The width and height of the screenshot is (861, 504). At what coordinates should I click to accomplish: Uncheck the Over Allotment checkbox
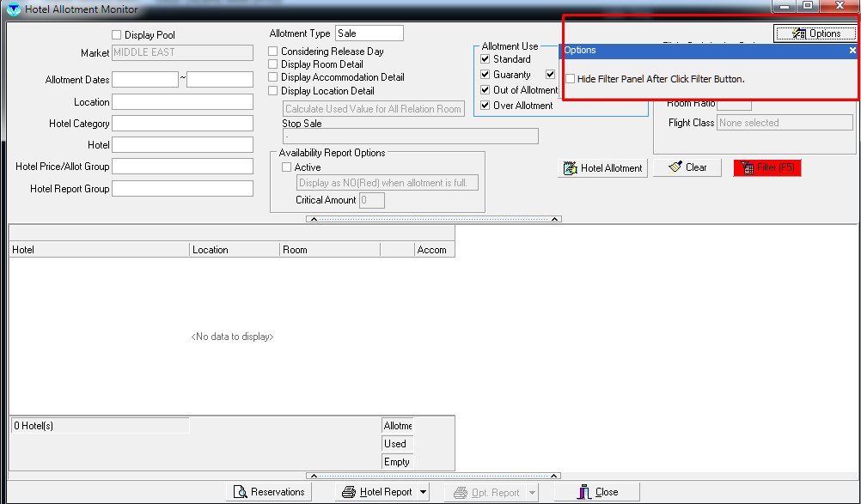point(485,106)
